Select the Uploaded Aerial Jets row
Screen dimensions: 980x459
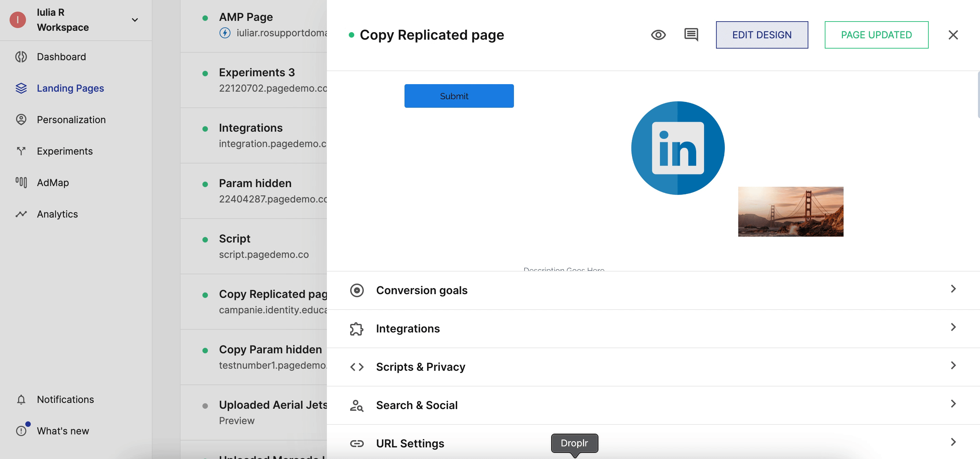pyautogui.click(x=254, y=412)
